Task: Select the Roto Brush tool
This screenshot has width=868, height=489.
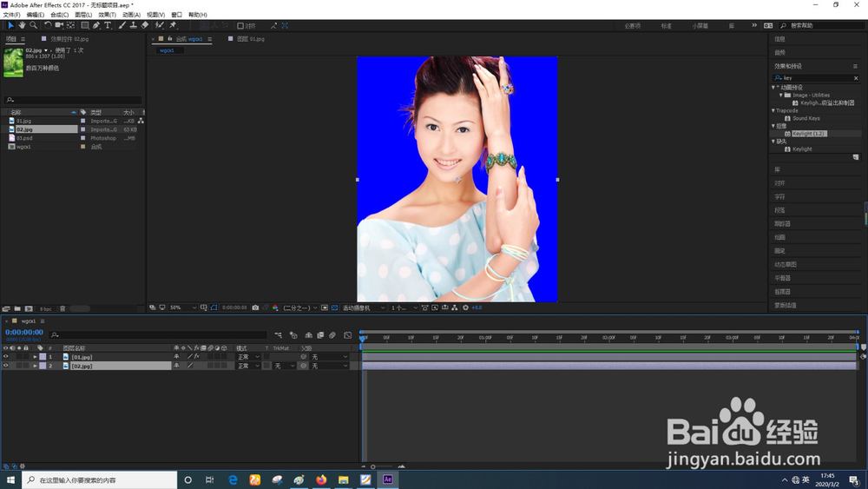Action: (x=160, y=25)
